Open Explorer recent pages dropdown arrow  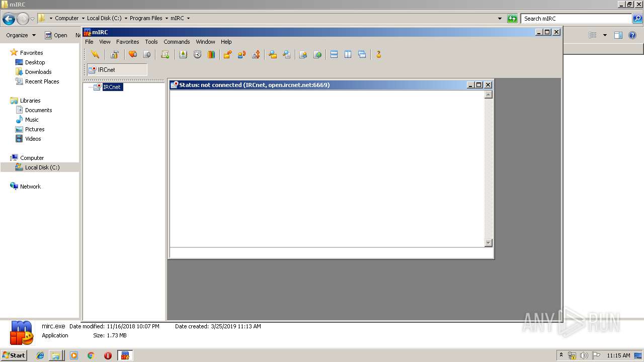[33, 19]
